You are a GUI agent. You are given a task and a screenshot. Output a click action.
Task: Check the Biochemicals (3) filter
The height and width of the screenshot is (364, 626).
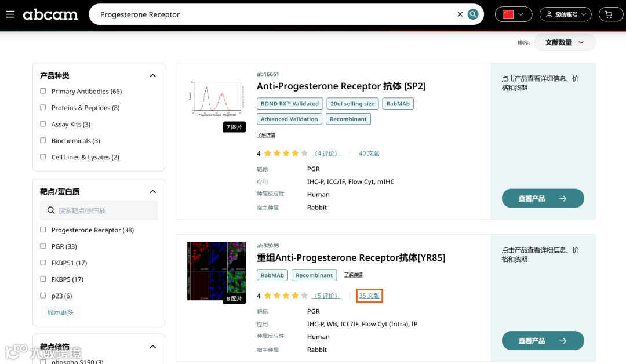click(x=43, y=140)
